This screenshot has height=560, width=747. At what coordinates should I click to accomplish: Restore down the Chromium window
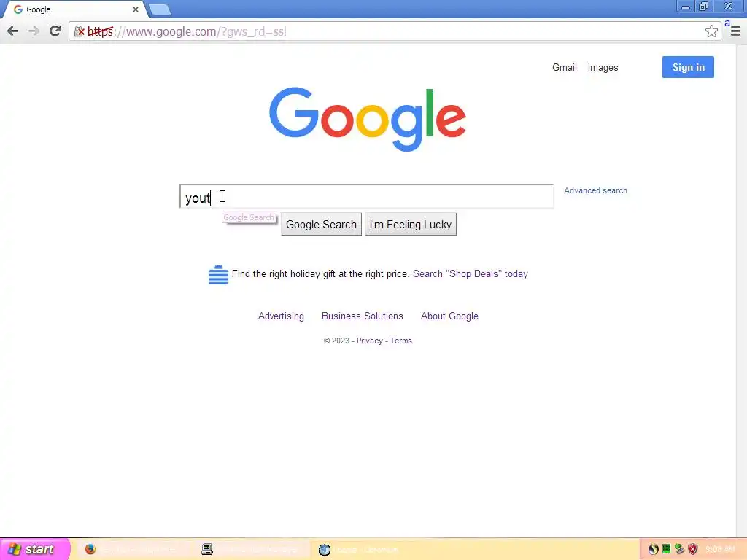(x=704, y=7)
